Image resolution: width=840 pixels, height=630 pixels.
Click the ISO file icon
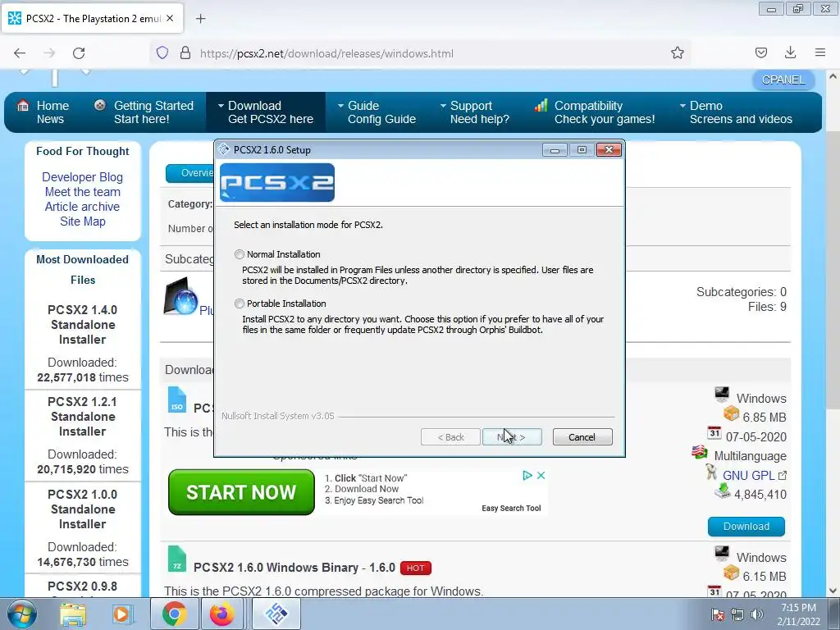point(177,400)
